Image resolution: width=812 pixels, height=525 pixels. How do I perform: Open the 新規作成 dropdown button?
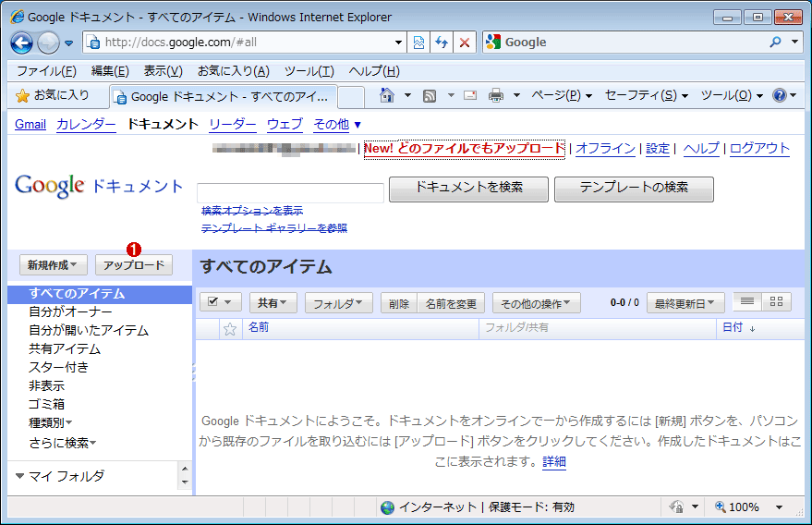point(54,265)
